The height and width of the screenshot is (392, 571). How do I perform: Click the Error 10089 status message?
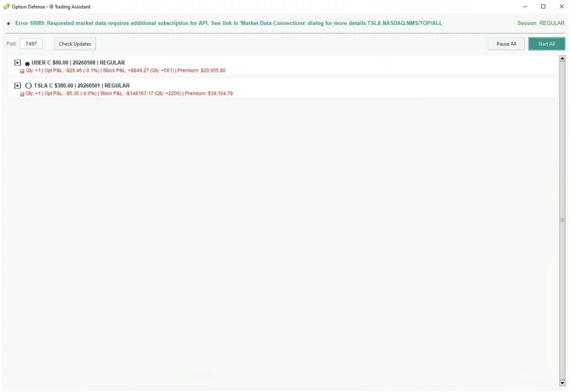pyautogui.click(x=228, y=23)
